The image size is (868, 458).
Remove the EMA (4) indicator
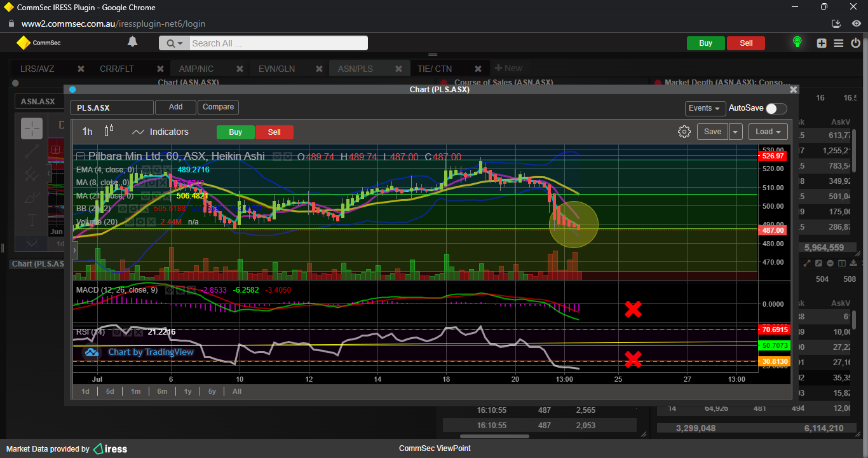(168, 170)
